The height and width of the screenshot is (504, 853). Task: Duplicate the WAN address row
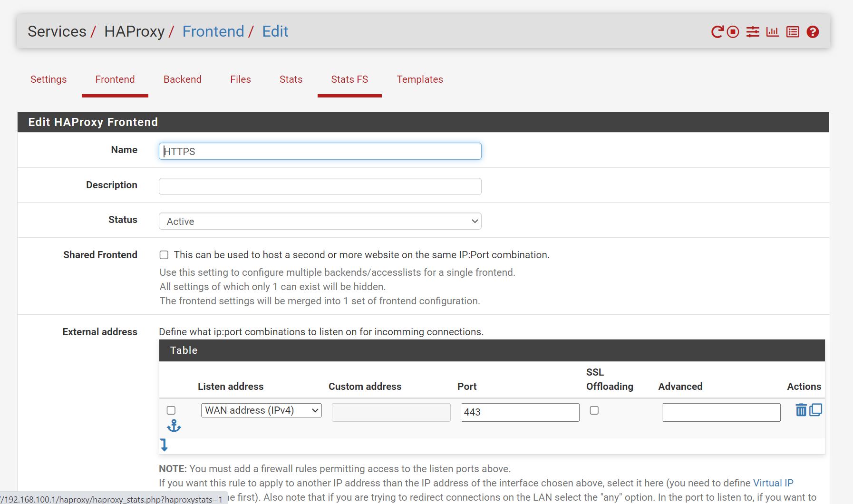(816, 410)
